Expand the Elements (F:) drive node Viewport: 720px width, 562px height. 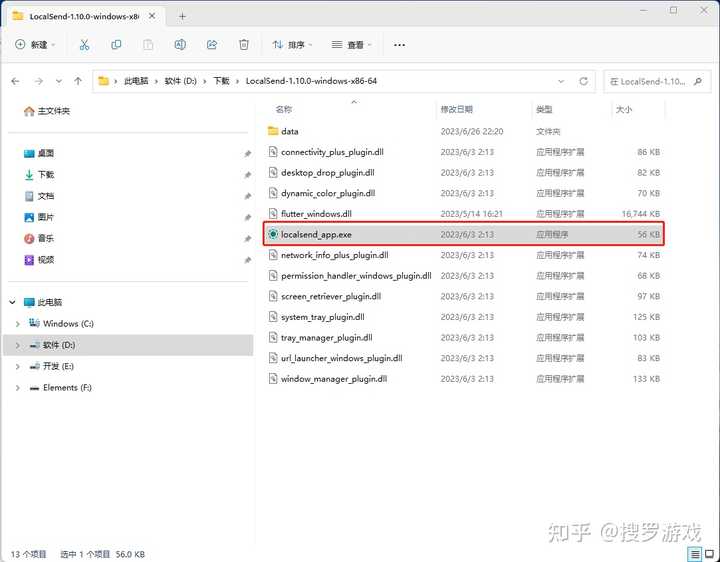point(17,387)
